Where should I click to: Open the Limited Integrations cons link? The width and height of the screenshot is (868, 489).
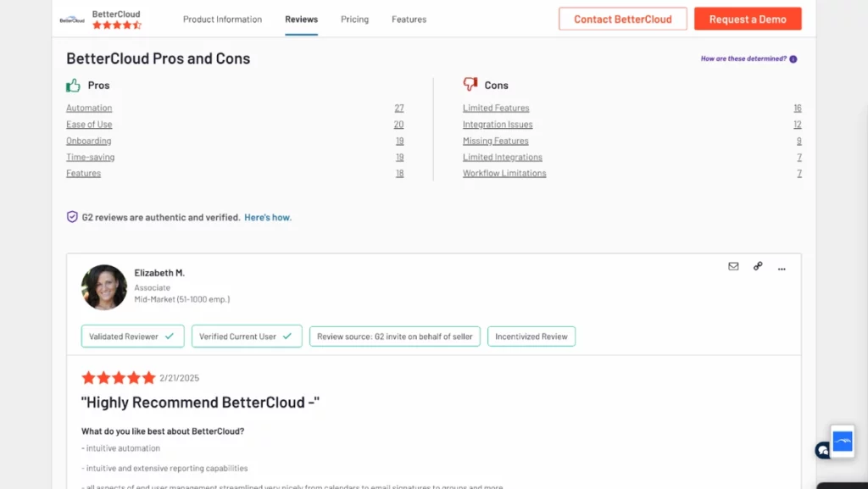tap(503, 157)
